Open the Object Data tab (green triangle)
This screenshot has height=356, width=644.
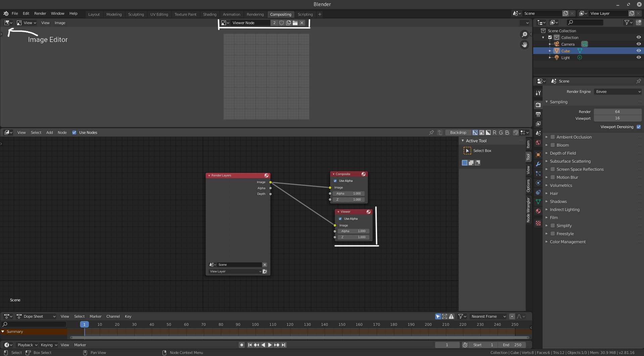pyautogui.click(x=538, y=202)
